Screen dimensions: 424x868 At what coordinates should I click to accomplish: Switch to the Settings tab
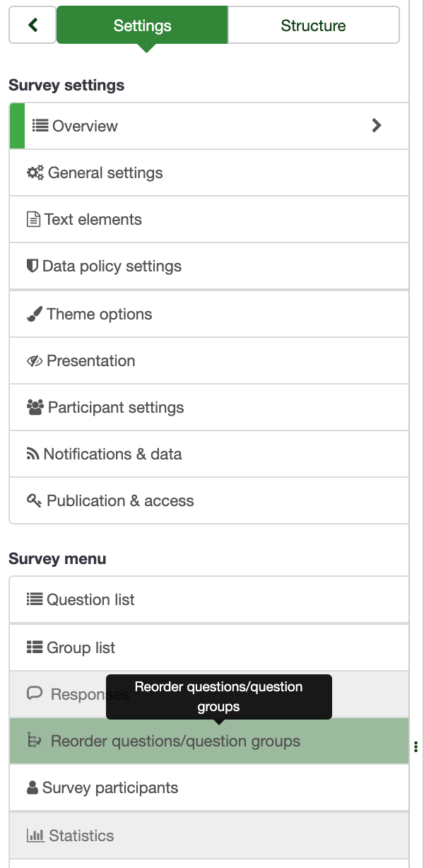tap(142, 25)
